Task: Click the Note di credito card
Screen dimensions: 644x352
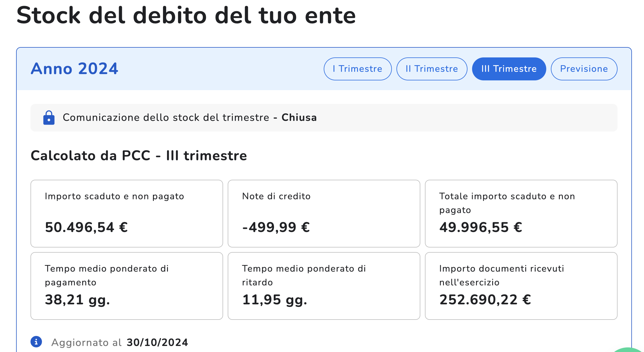Action: (324, 213)
